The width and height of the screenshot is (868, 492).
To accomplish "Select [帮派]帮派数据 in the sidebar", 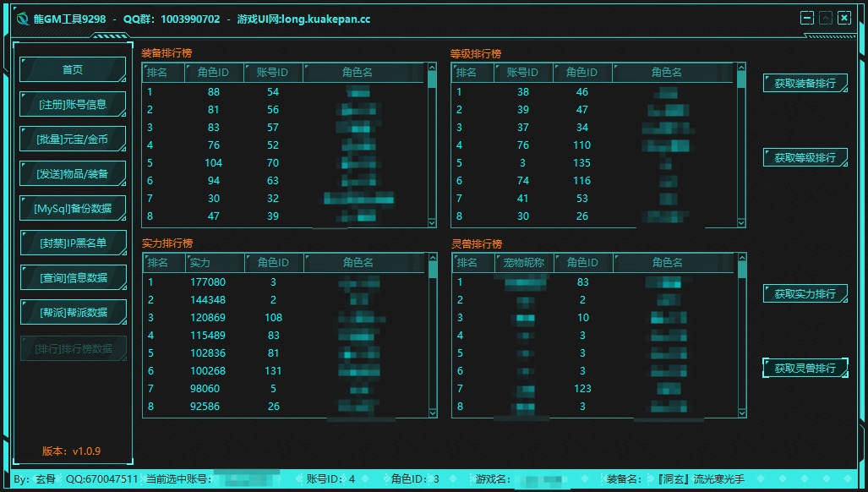I will pyautogui.click(x=73, y=312).
